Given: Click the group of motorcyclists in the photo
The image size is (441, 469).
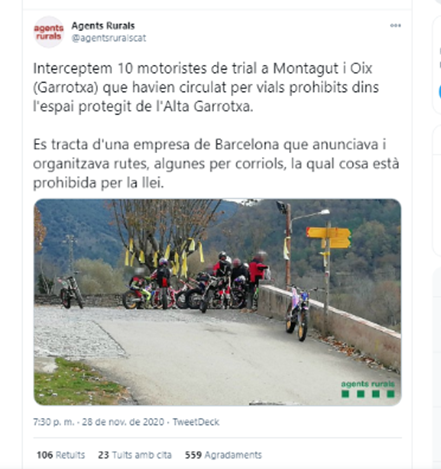Looking at the screenshot, I should click(196, 282).
